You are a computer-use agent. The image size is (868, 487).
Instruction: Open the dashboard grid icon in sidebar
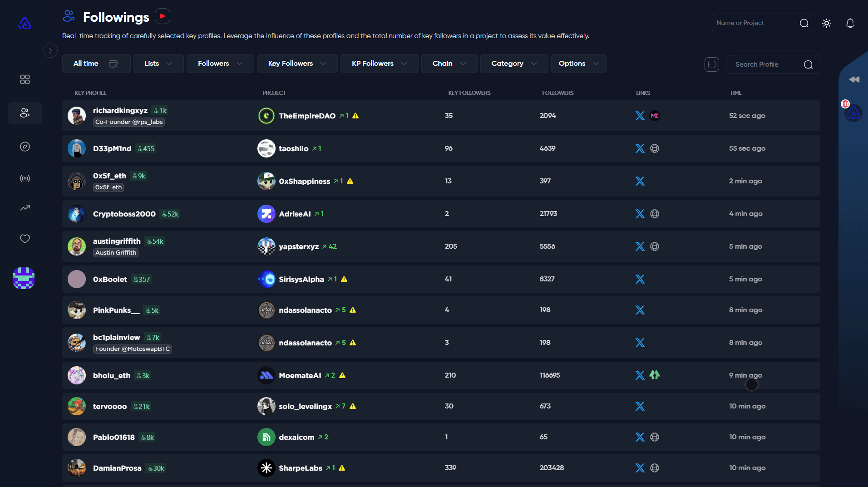pyautogui.click(x=25, y=79)
